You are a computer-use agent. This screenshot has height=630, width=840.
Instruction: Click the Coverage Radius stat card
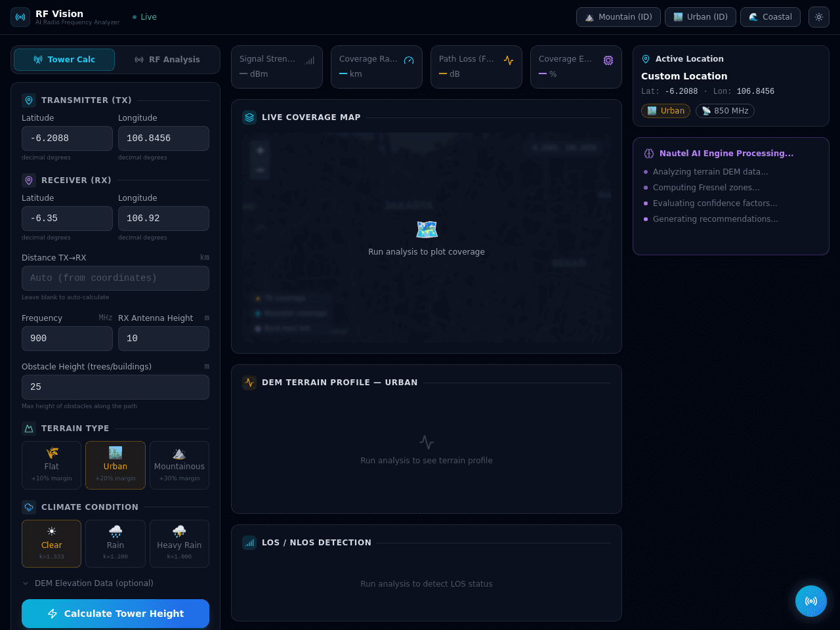point(377,67)
